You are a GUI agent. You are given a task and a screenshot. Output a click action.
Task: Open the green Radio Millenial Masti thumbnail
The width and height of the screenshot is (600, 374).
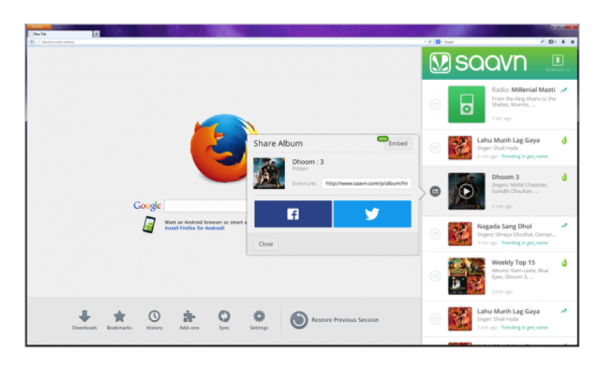pos(466,104)
